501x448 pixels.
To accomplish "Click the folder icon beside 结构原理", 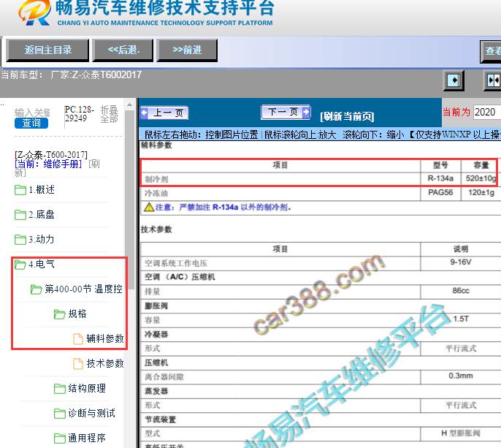I will tap(60, 389).
